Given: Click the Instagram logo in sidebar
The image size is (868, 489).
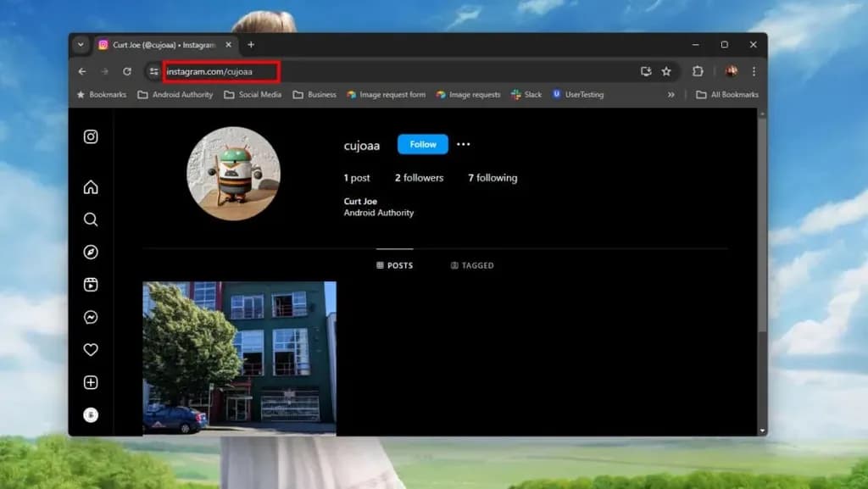Looking at the screenshot, I should pos(91,136).
